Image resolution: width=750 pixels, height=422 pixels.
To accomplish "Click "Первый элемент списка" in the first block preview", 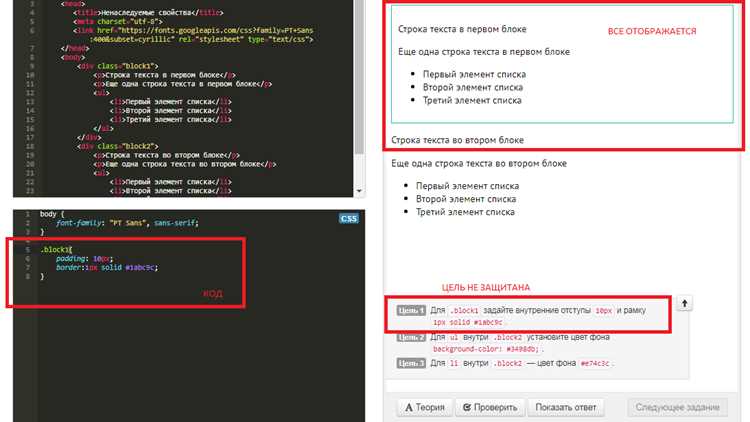I will tap(474, 74).
